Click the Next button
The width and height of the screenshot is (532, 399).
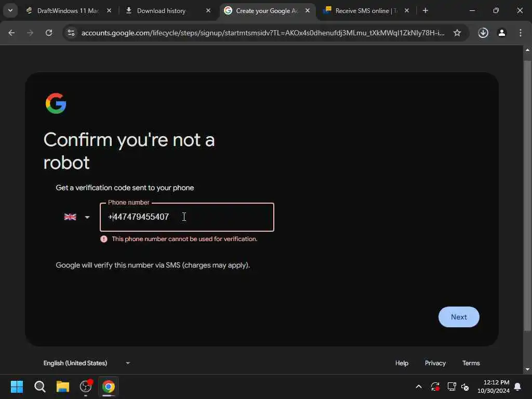click(459, 317)
